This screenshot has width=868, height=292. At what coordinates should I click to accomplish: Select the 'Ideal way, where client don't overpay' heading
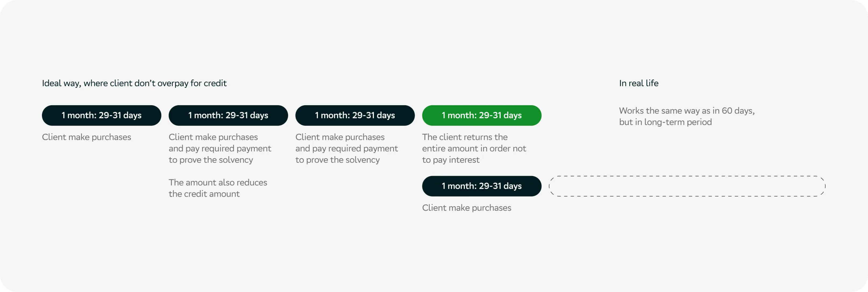(134, 83)
